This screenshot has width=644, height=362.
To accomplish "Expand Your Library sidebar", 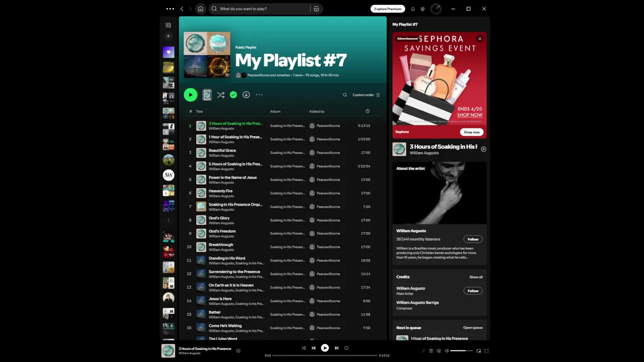I will pos(168,25).
